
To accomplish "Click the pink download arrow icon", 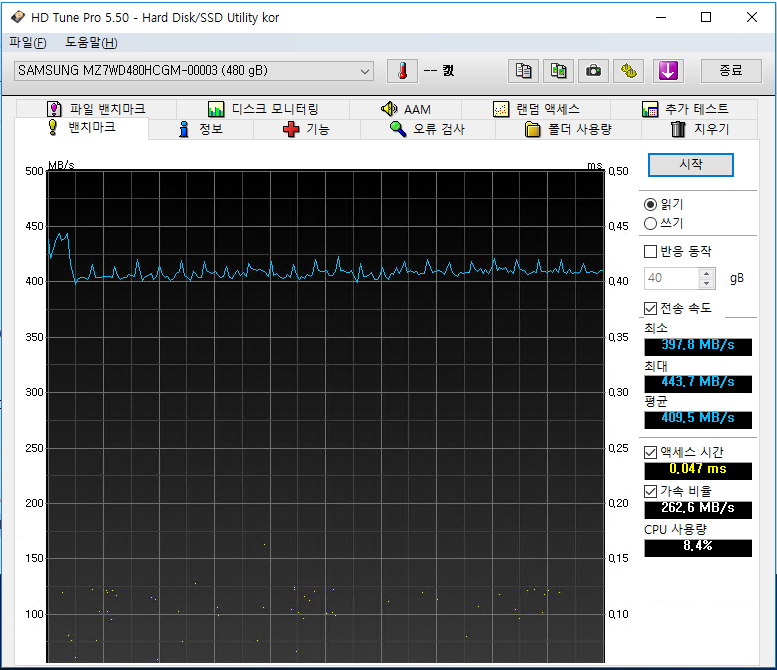I will (668, 71).
